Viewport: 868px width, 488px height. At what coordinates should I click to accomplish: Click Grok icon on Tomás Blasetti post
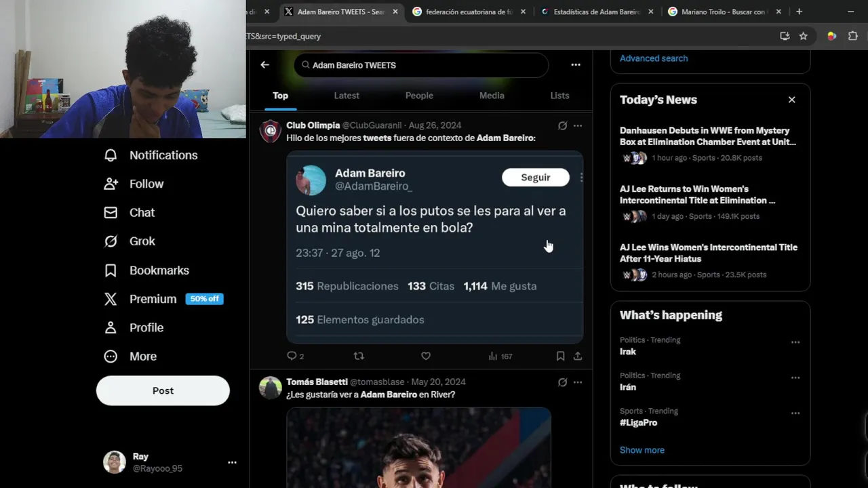[x=562, y=382]
